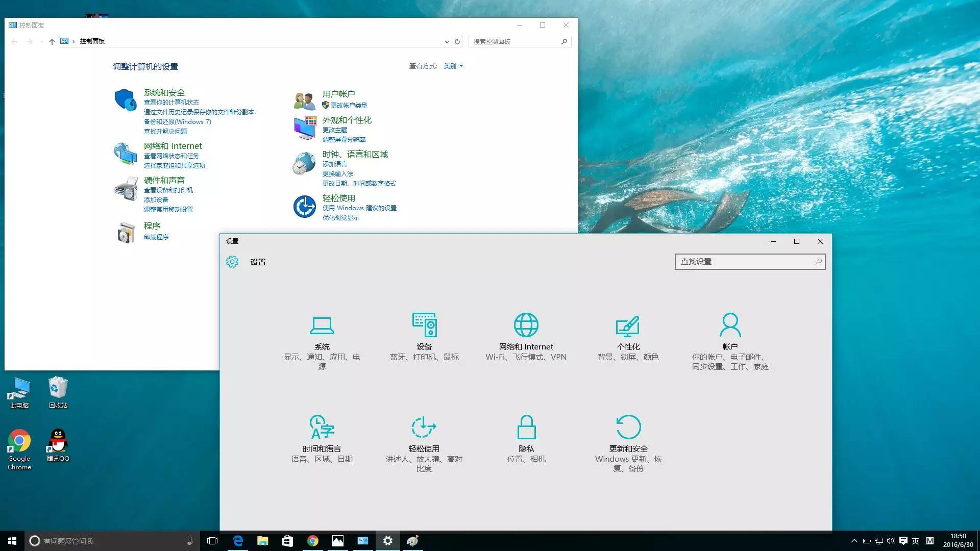The height and width of the screenshot is (551, 980).
Task: Click the 查找并解决问题 link
Action: [165, 131]
